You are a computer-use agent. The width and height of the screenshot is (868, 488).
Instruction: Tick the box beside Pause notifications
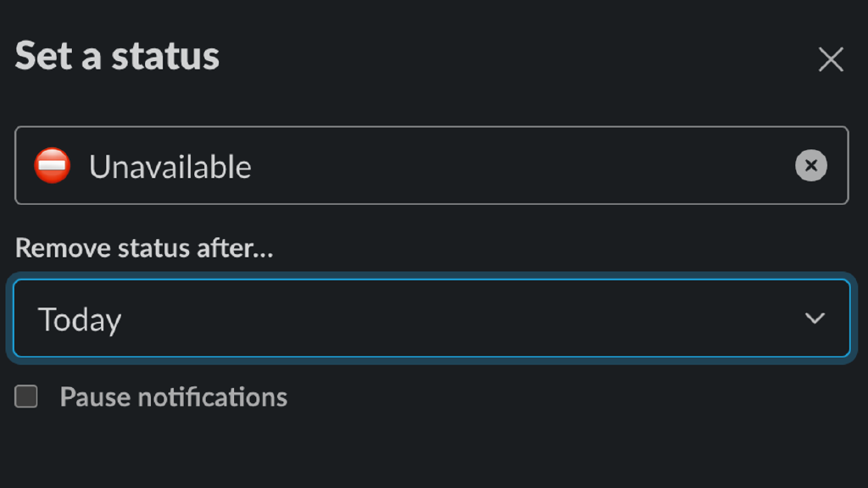coord(26,396)
